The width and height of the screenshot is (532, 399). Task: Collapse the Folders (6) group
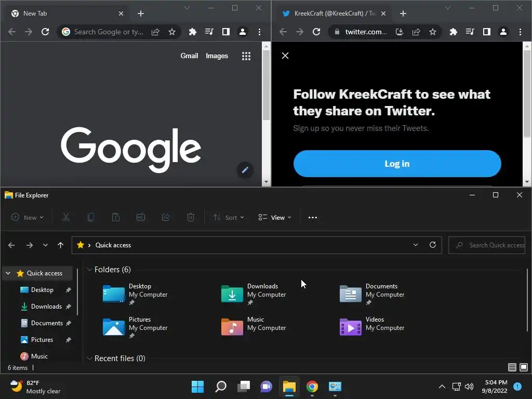[89, 270]
